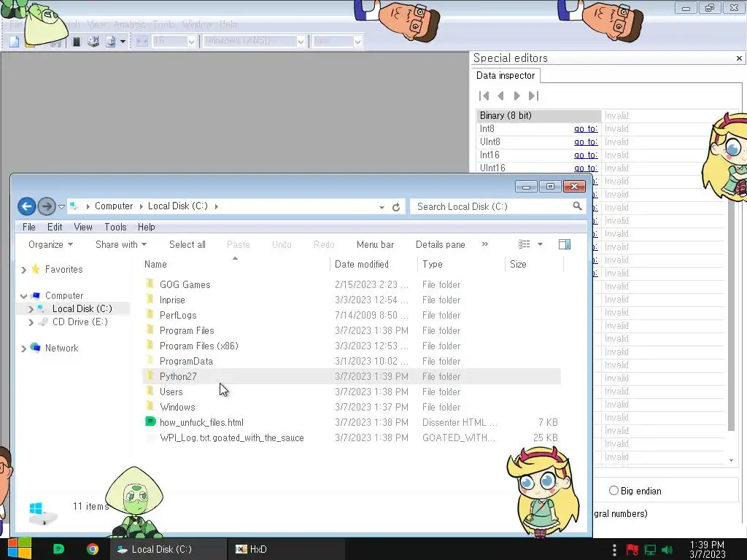This screenshot has height=560, width=747.
Task: Expand the Local Disk (C:) tree node
Action: 31,309
